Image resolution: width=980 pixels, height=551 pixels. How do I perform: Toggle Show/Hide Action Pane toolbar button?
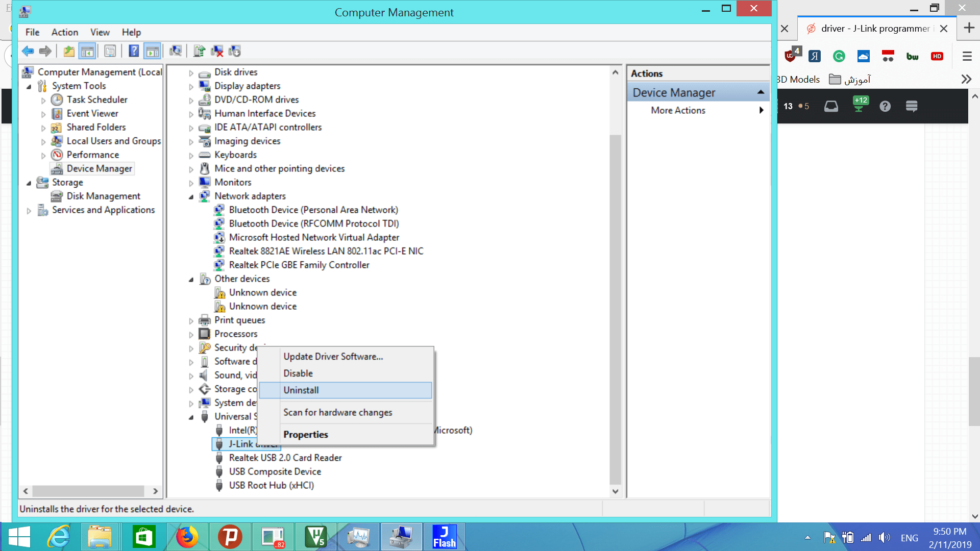[153, 51]
